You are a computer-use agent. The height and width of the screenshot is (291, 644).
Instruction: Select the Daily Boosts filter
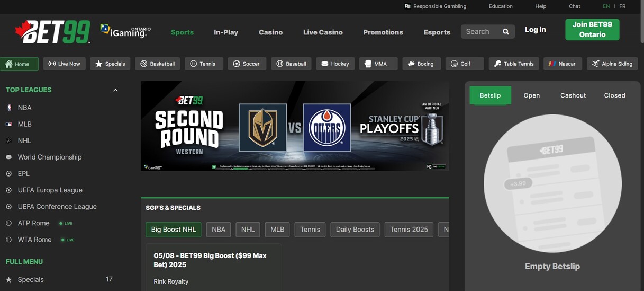[x=355, y=230]
